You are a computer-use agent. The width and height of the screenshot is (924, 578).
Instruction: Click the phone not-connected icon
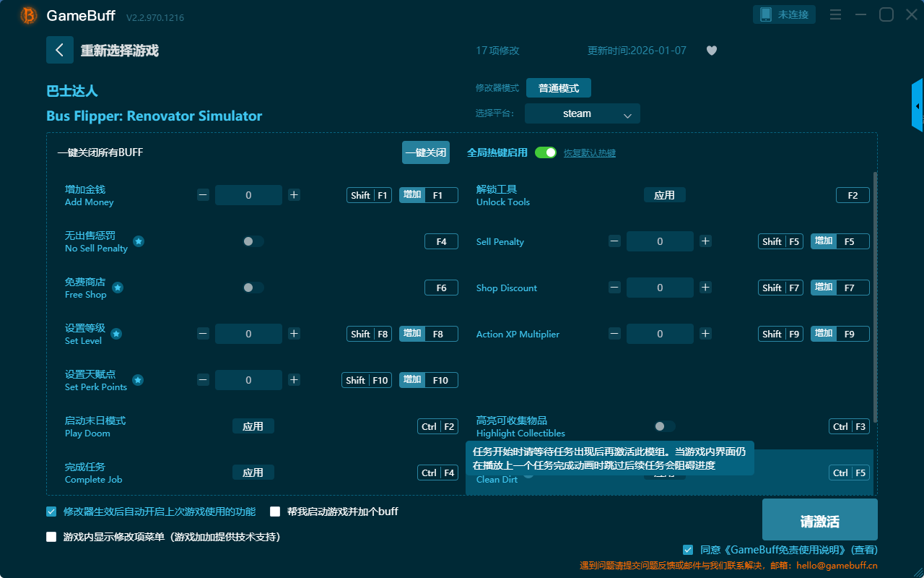(x=767, y=14)
